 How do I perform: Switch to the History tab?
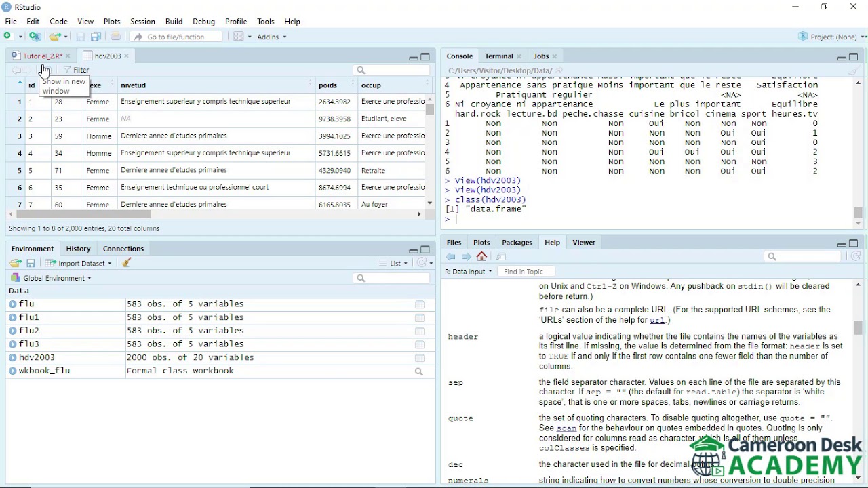(x=78, y=249)
